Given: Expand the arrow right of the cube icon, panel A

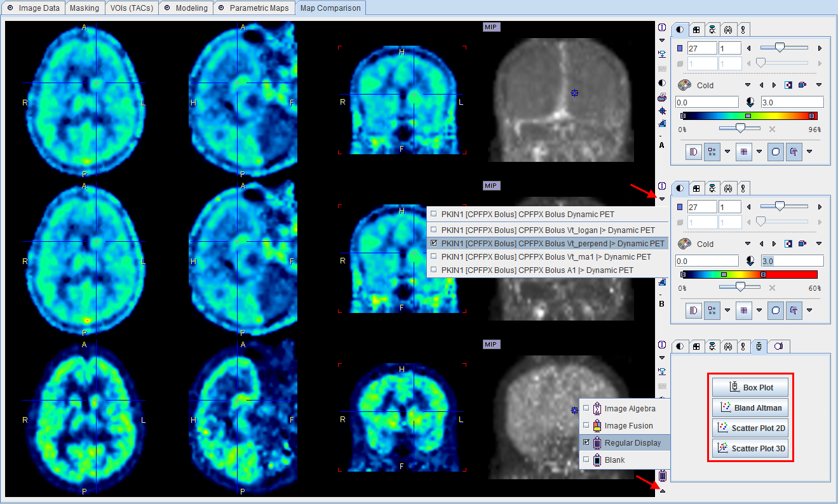Looking at the screenshot, I should click(x=819, y=85).
